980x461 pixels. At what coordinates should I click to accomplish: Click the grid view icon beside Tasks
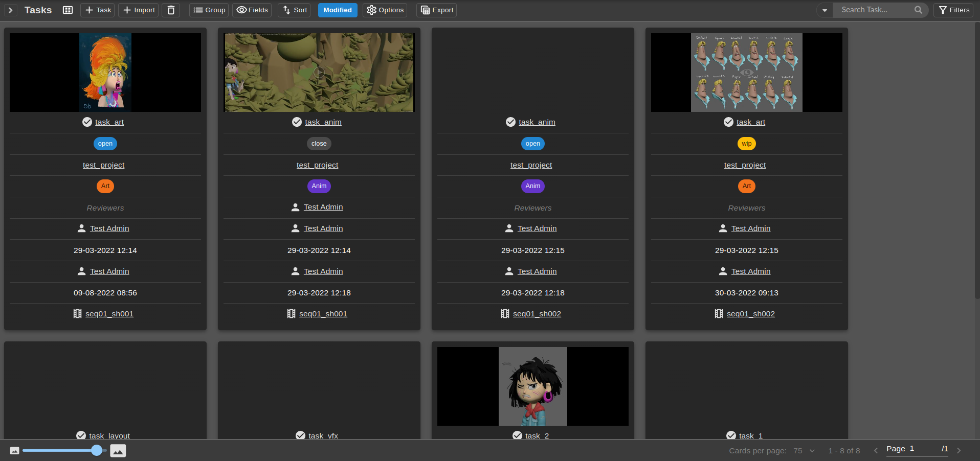pyautogui.click(x=68, y=10)
